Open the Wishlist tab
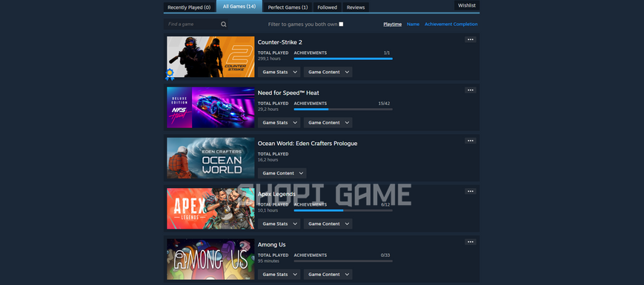Image resolution: width=644 pixels, height=285 pixels. tap(467, 5)
